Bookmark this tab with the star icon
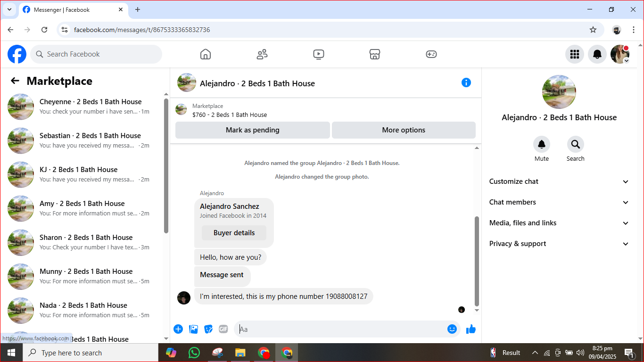The height and width of the screenshot is (362, 644). click(593, 30)
